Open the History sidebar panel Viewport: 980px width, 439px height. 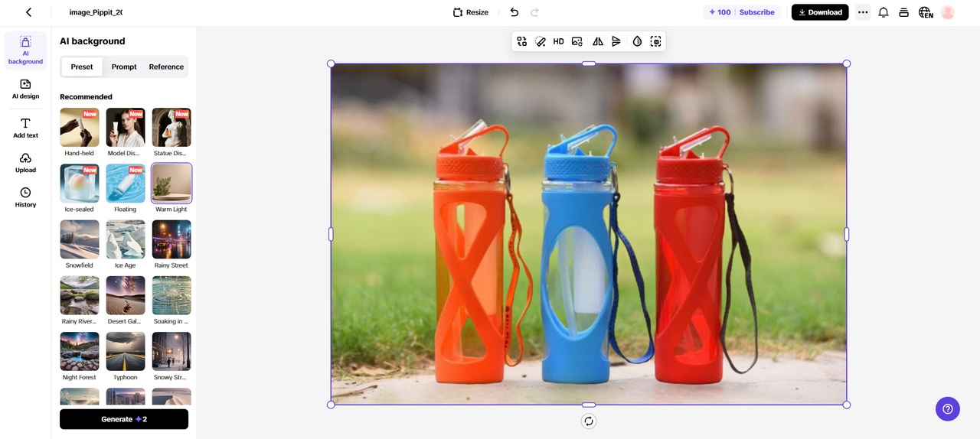pos(25,197)
